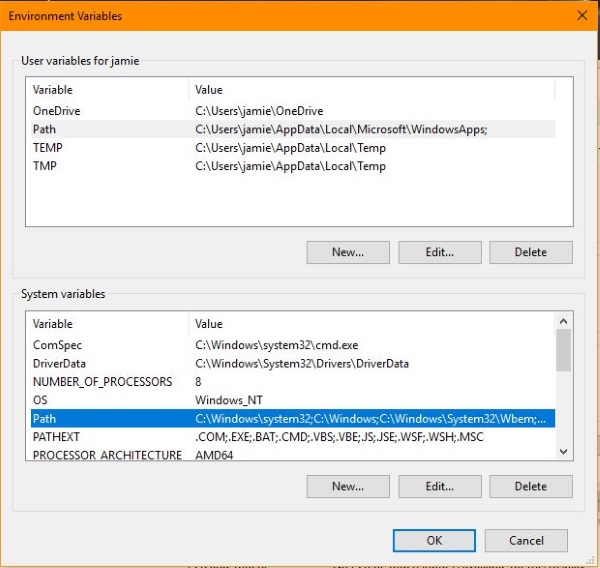Viewport: 600px width, 568px height.
Task: Click the .COM;.EXE;.BAT PATHEXT value
Action: coord(339,437)
